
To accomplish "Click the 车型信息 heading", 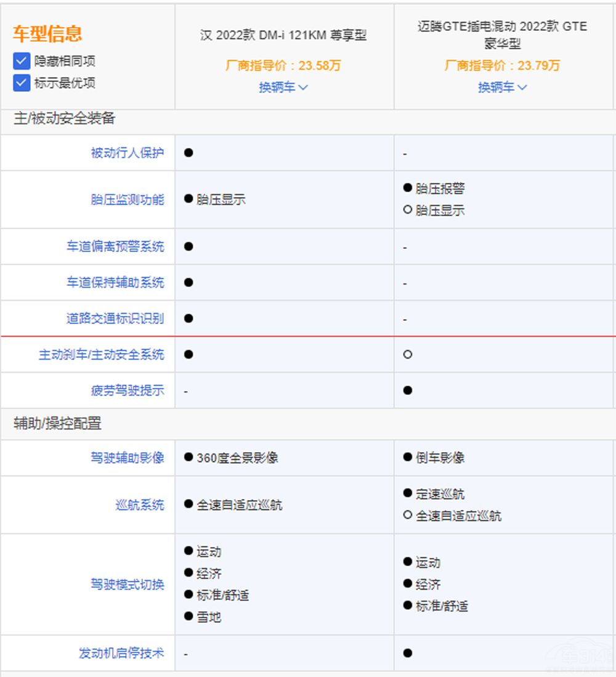I will (47, 33).
